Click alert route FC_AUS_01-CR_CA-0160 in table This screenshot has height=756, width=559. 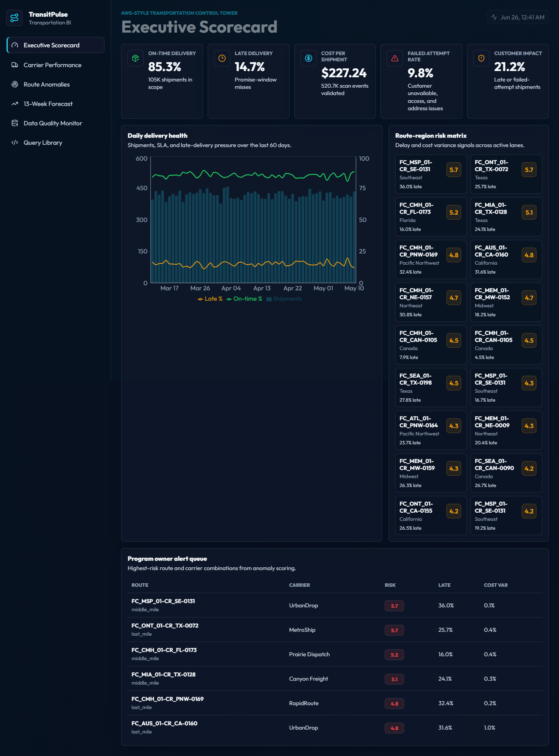tap(164, 723)
